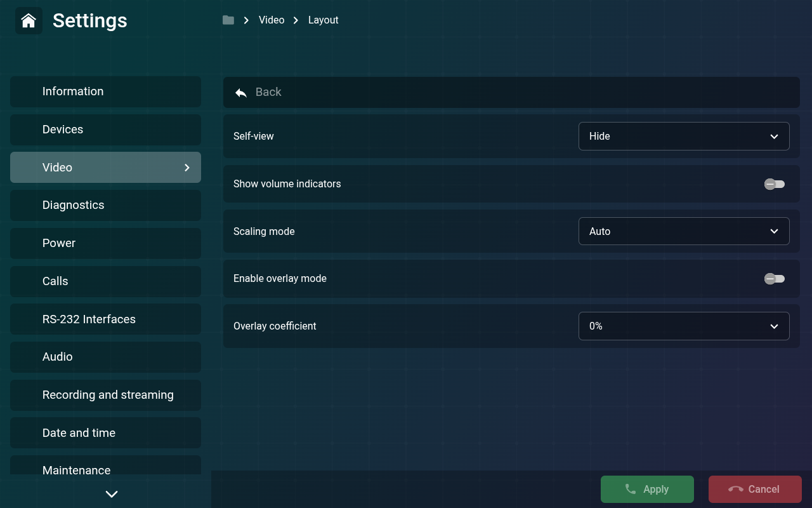
Task: Open Recording and streaming settings
Action: coord(105,395)
